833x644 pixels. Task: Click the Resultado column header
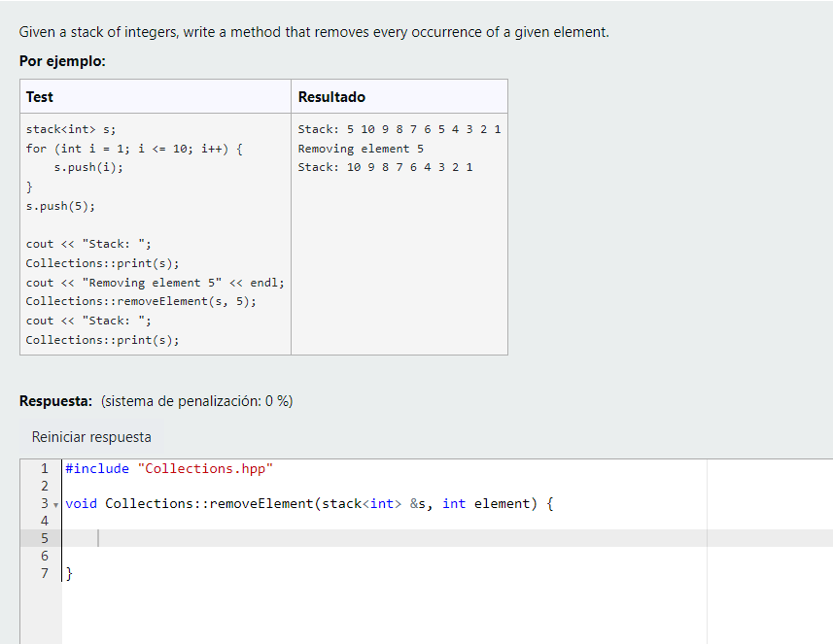[x=331, y=97]
